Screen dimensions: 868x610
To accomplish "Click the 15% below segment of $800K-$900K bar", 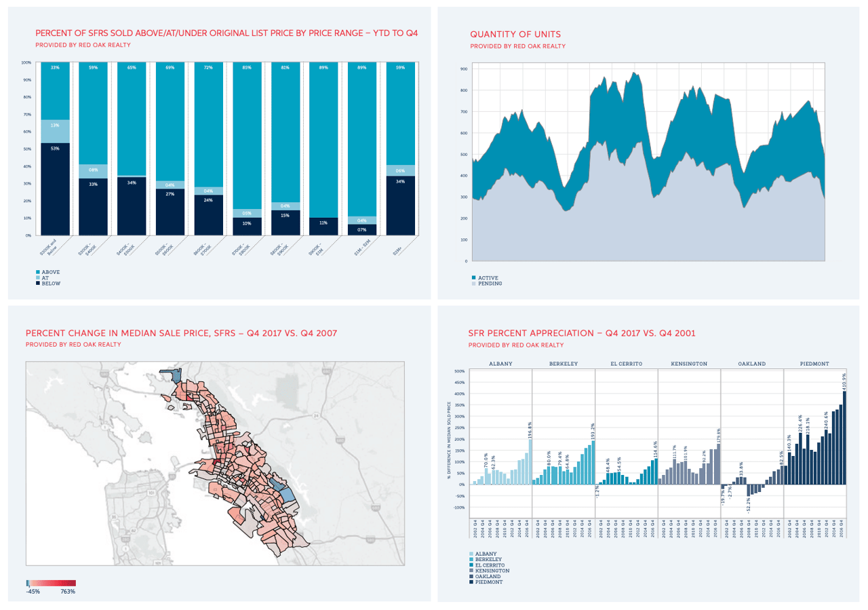I will (285, 223).
